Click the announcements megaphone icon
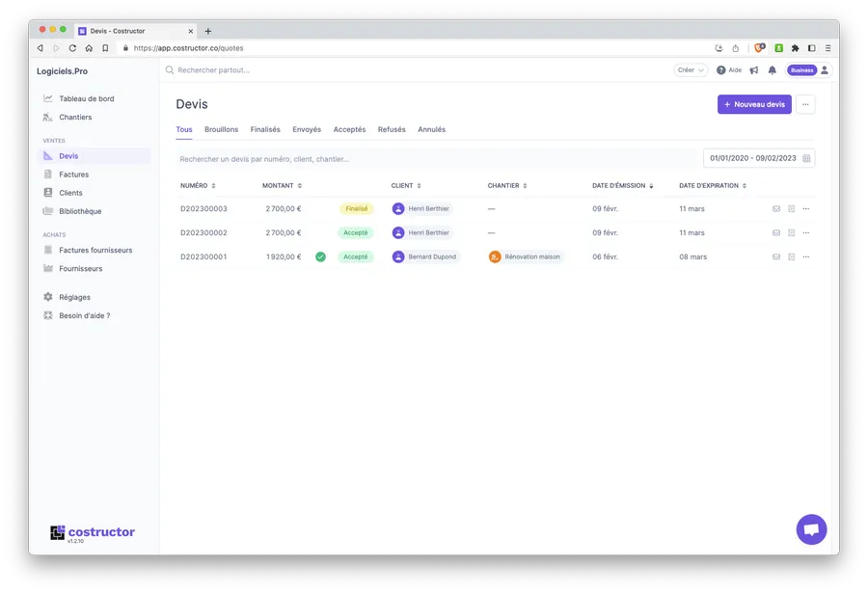 (x=754, y=70)
